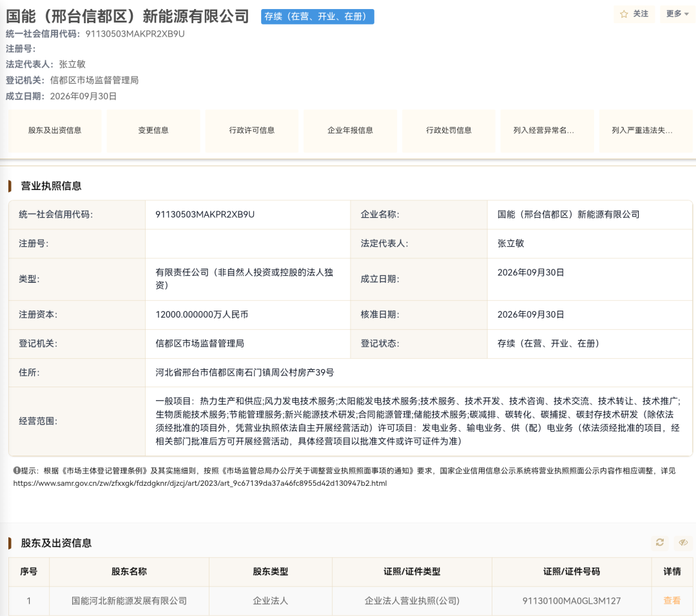The width and height of the screenshot is (696, 616).
Task: Click the 股东及出资信息 section heading
Action: click(56, 543)
